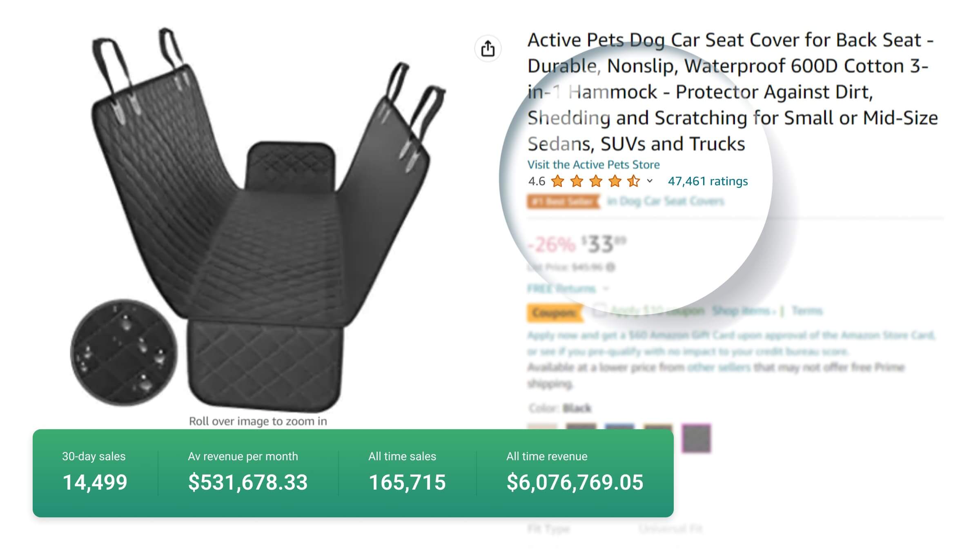
Task: Click the 30-day sales value 14,499
Action: pyautogui.click(x=95, y=482)
